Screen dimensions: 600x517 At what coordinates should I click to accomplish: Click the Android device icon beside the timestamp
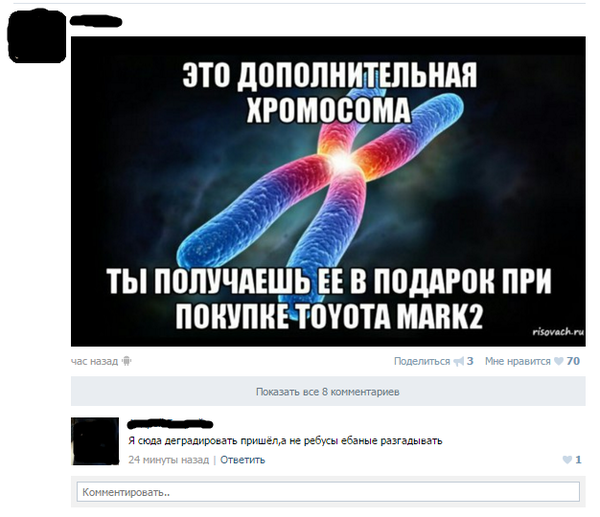pos(126,361)
